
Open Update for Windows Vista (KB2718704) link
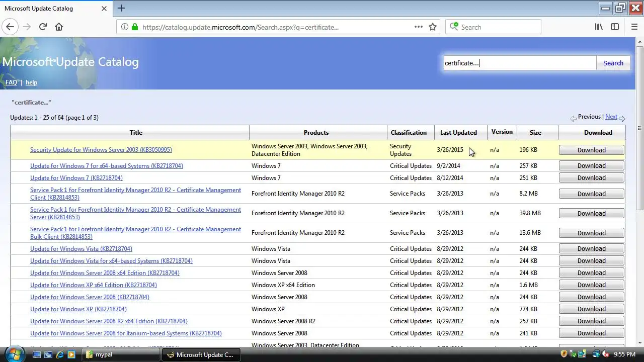click(81, 249)
